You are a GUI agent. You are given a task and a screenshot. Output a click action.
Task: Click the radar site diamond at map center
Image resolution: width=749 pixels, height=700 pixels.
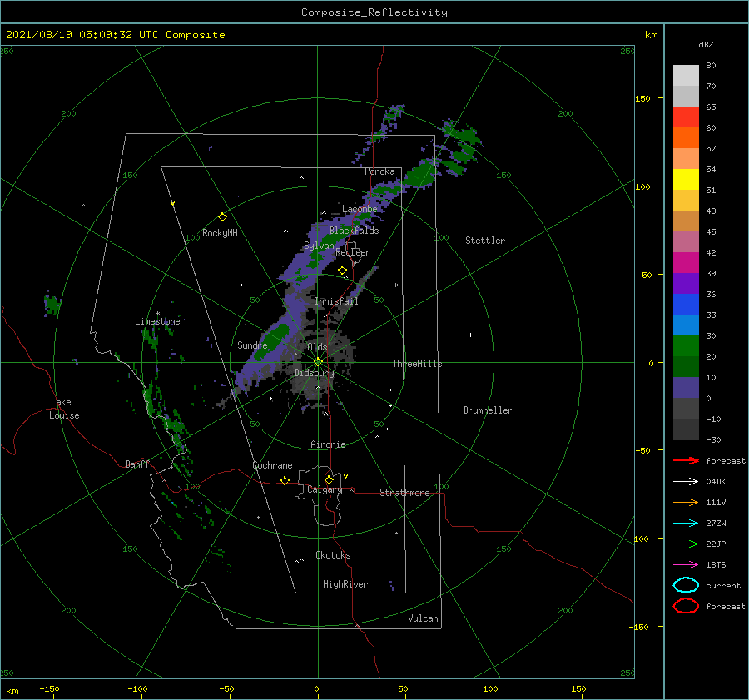[x=318, y=362]
